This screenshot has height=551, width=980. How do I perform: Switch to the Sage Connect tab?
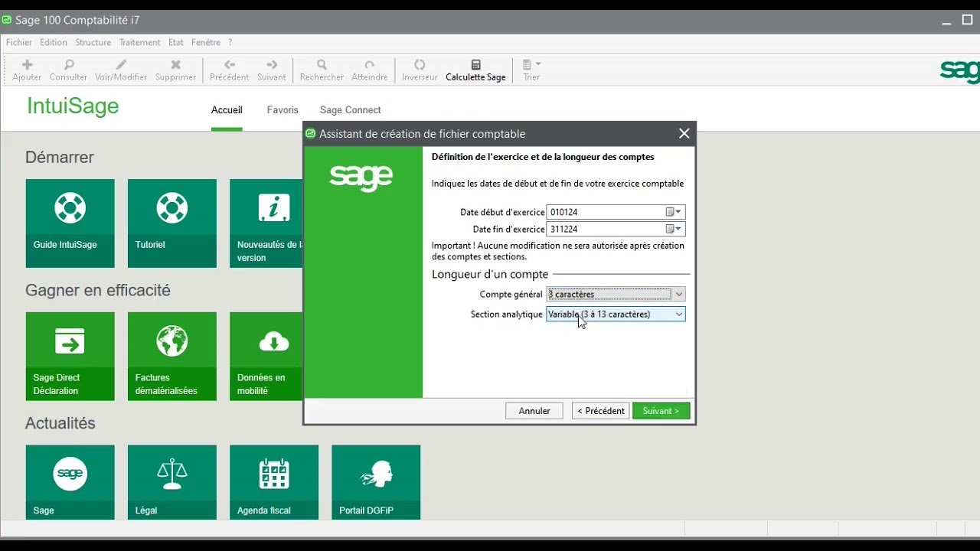[x=350, y=110]
